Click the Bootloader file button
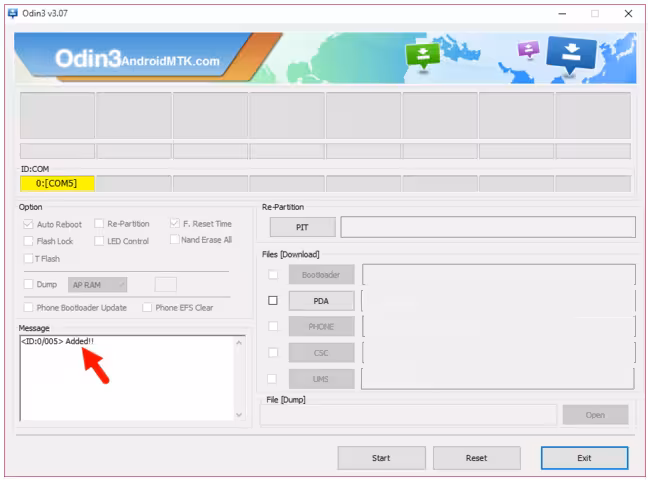648x480 pixels. [x=322, y=275]
